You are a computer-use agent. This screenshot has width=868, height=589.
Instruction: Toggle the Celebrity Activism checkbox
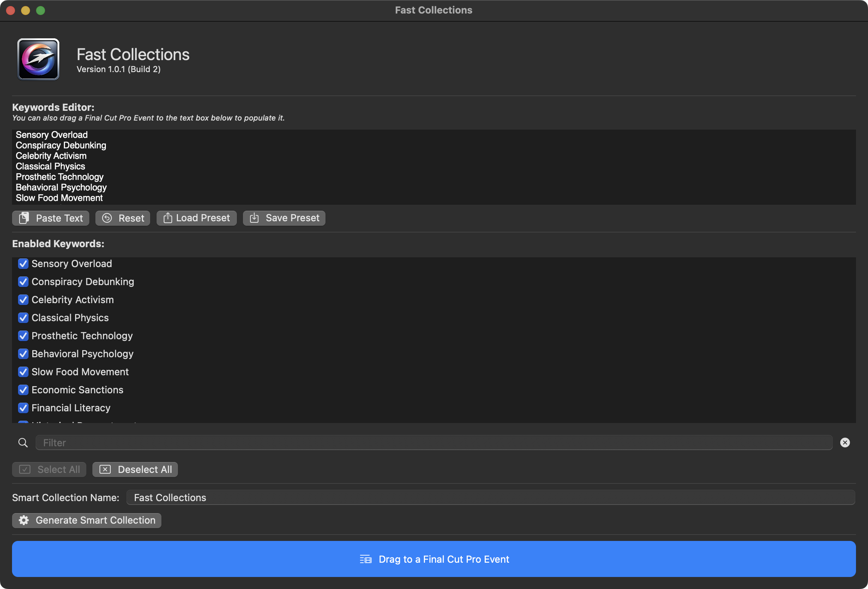point(23,300)
